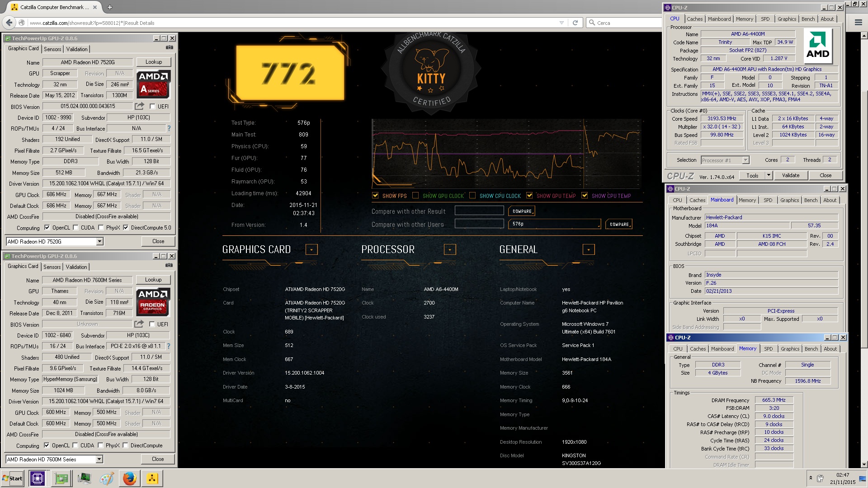Take screenshot with top GPU-Z camera icon

point(169,47)
